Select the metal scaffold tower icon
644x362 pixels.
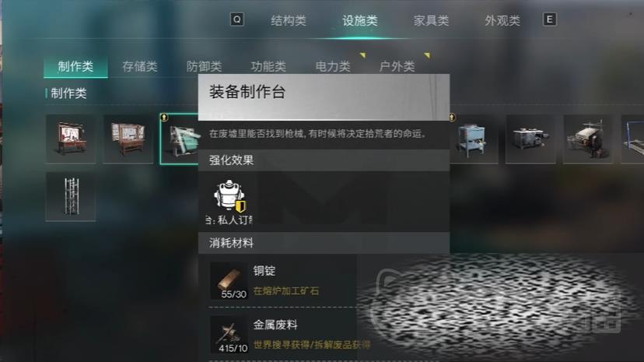[x=71, y=197]
